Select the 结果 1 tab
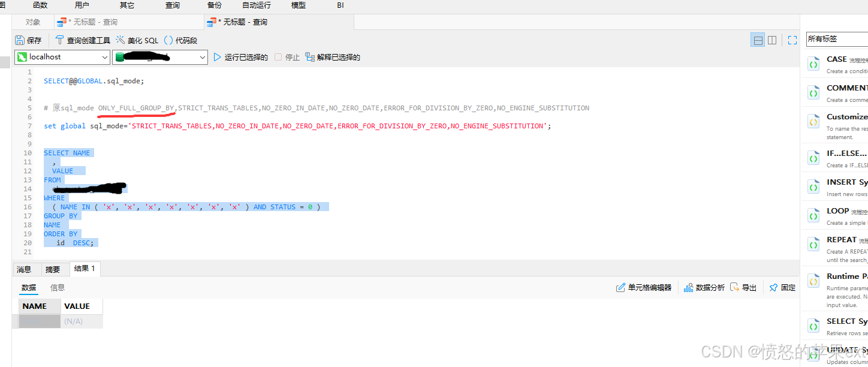Screen dimensions: 868x367 (x=85, y=269)
